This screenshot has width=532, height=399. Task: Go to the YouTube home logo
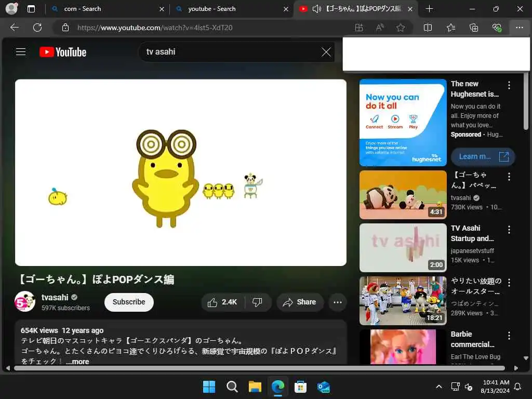coord(63,52)
